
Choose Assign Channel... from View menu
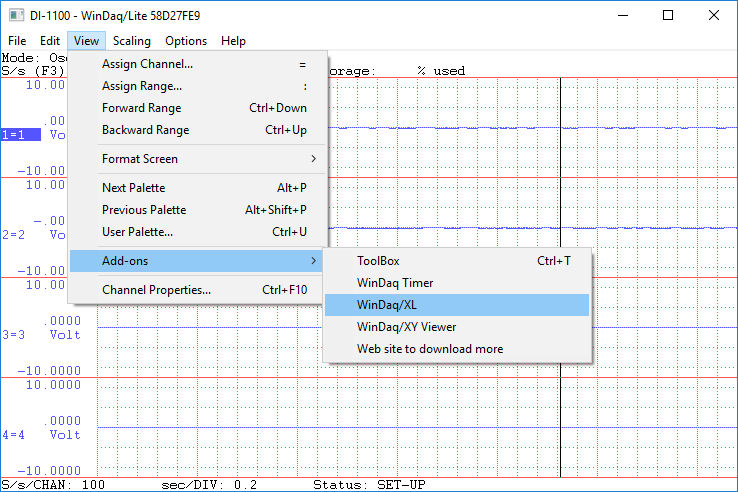click(x=198, y=64)
